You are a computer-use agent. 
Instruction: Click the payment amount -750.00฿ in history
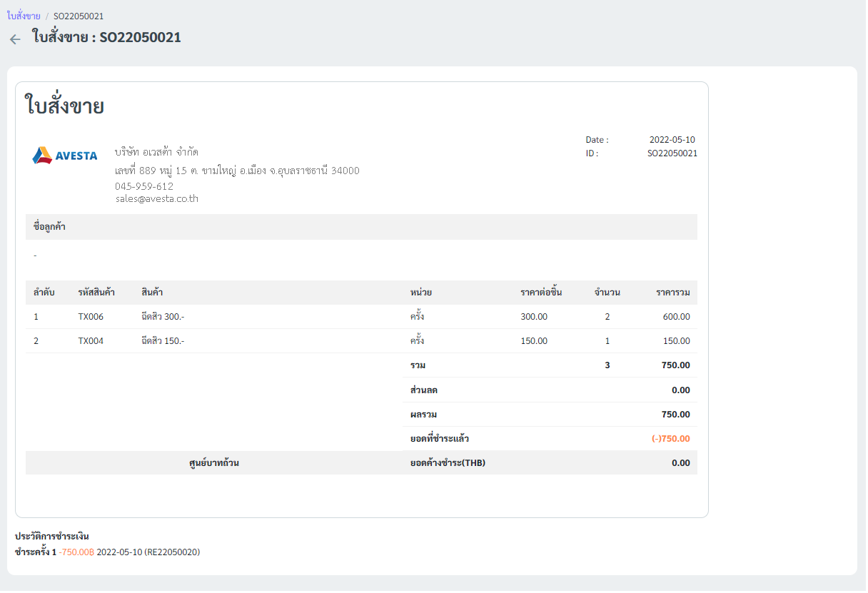[x=76, y=552]
